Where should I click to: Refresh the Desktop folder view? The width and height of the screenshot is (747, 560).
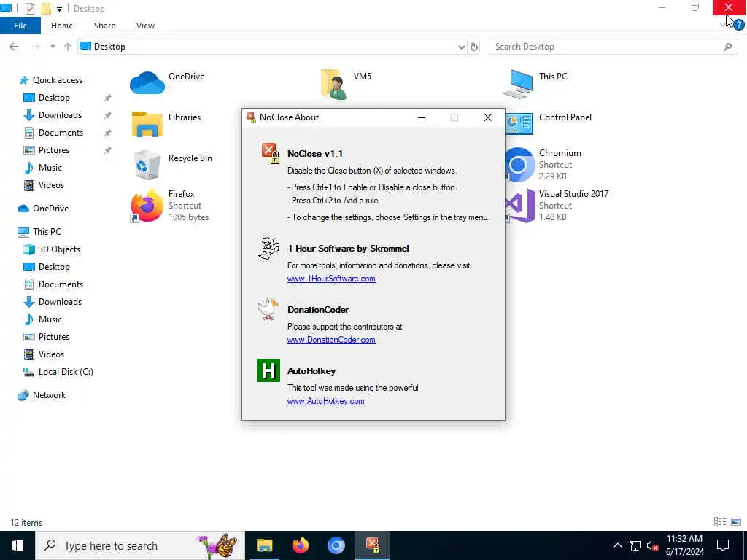tap(474, 47)
